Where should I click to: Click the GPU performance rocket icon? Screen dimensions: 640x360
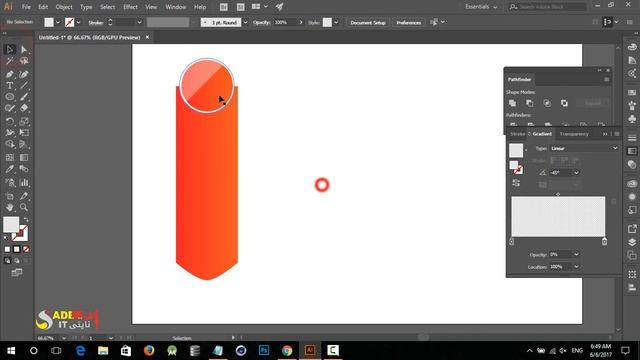pos(279,7)
